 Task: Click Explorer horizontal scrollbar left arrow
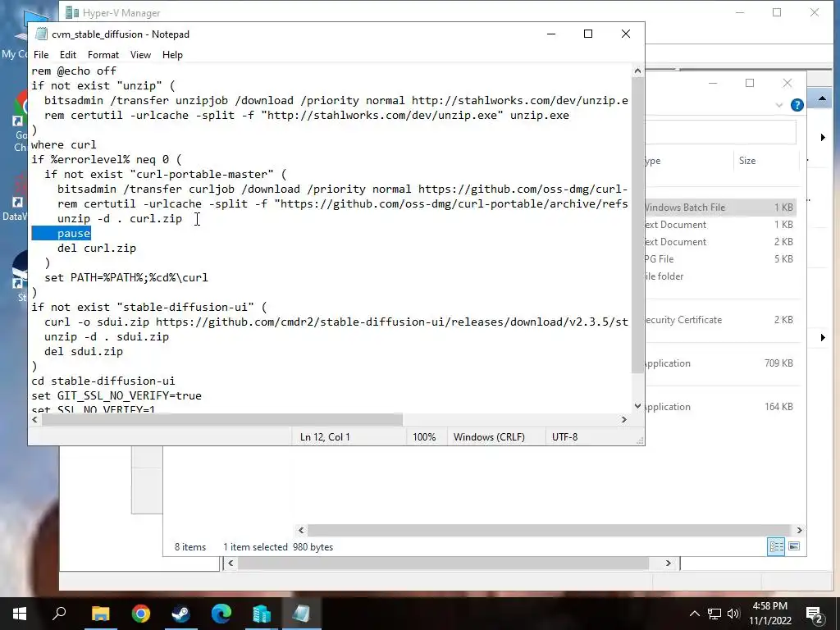(x=301, y=531)
